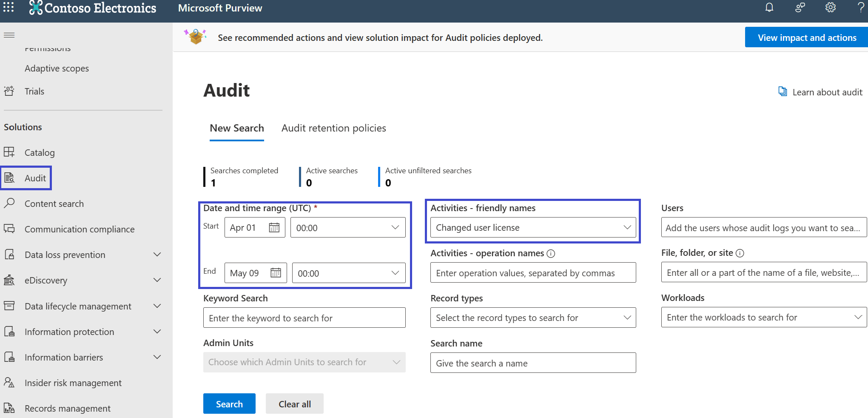Click the Content search magnifier icon
868x418 pixels.
point(9,203)
